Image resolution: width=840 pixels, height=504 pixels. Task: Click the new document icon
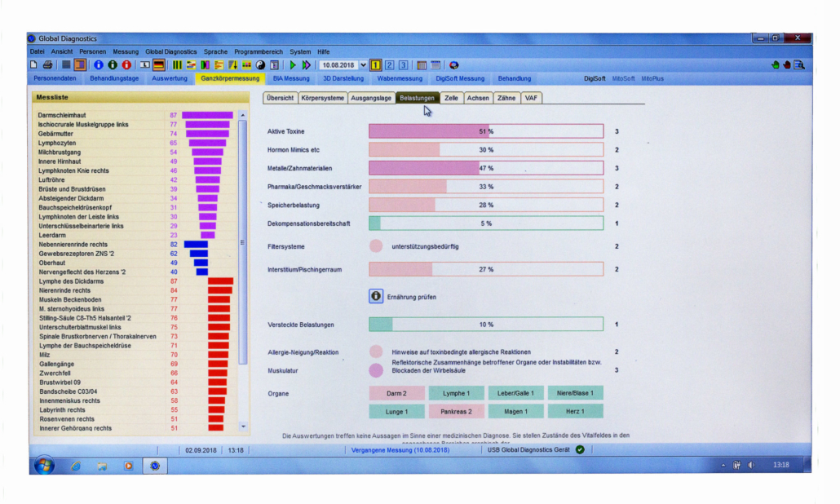[33, 64]
